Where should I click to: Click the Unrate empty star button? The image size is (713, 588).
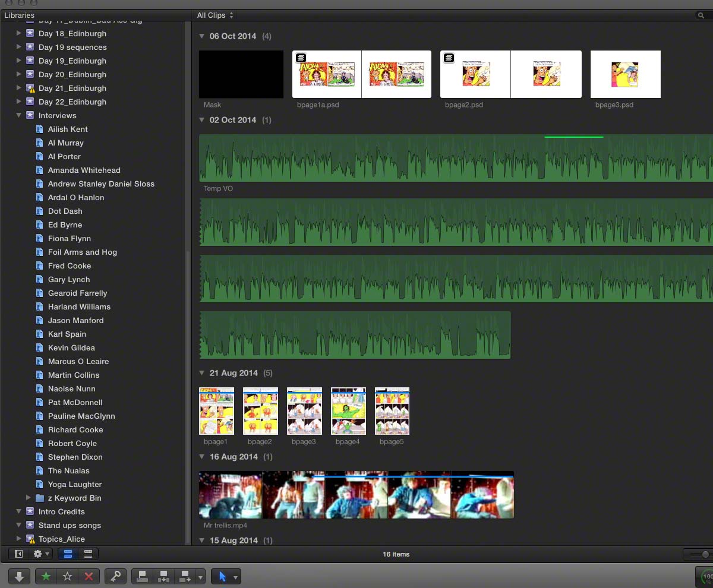point(67,576)
